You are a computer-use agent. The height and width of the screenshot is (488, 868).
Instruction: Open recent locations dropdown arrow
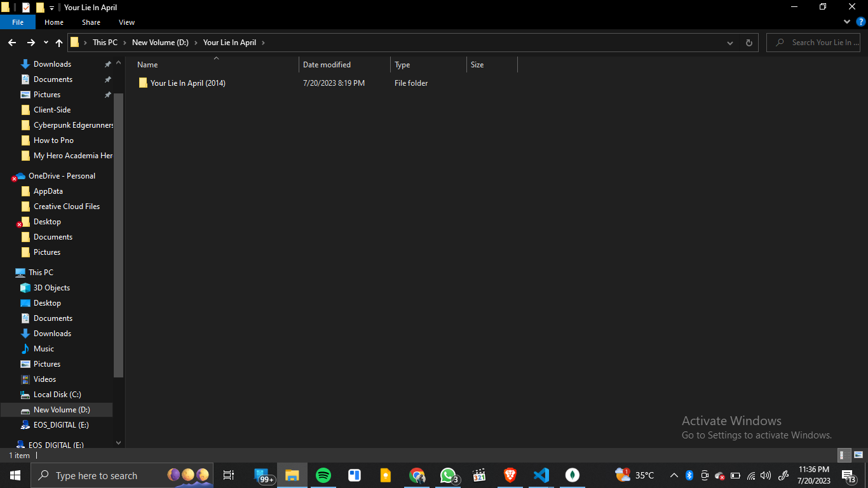(46, 43)
